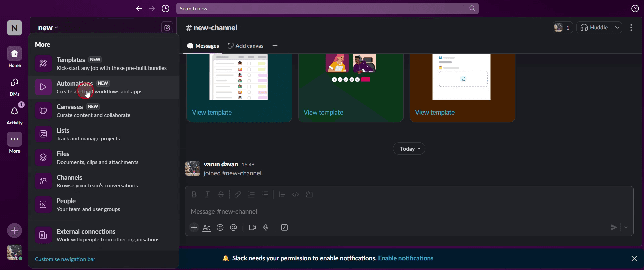Image resolution: width=644 pixels, height=270 pixels.
Task: View template on the brown card
Action: click(x=435, y=112)
